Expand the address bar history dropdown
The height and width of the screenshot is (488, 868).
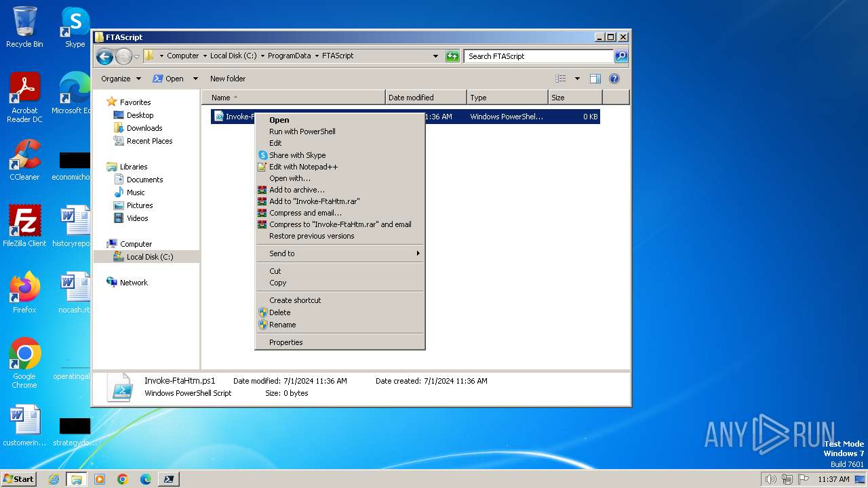(x=435, y=56)
